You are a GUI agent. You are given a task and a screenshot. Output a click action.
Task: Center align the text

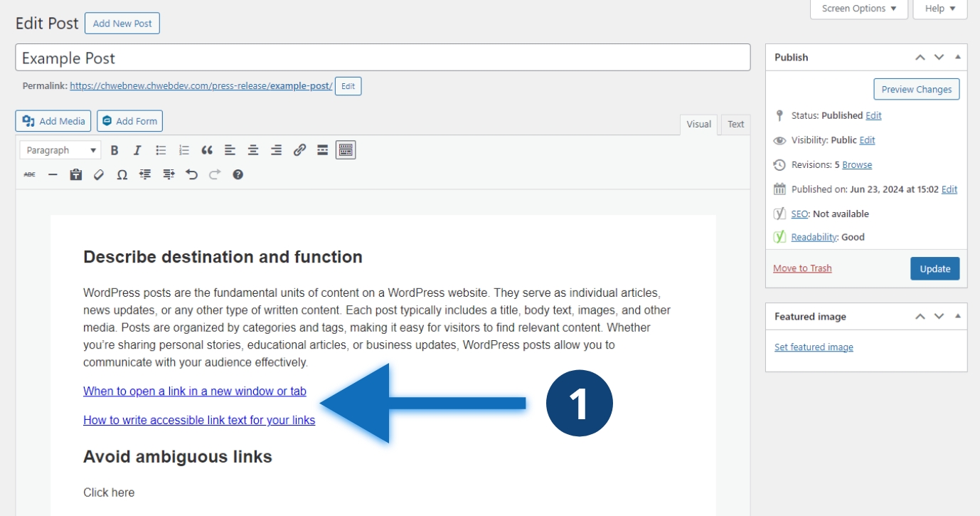pyautogui.click(x=253, y=150)
